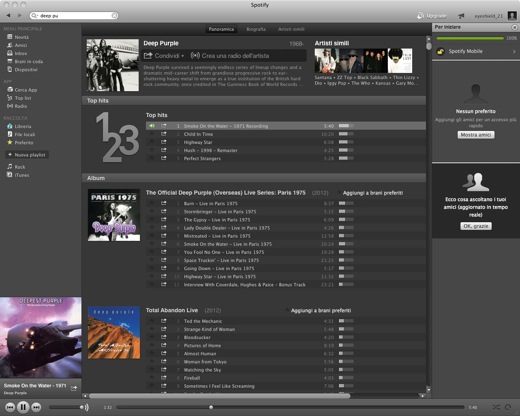
Task: Select Stormbringer - Live in Paris 1975
Action: coord(286,212)
